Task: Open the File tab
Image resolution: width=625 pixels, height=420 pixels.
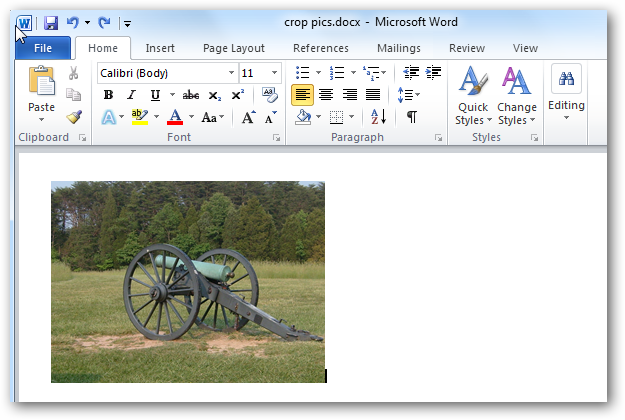Action: point(43,48)
